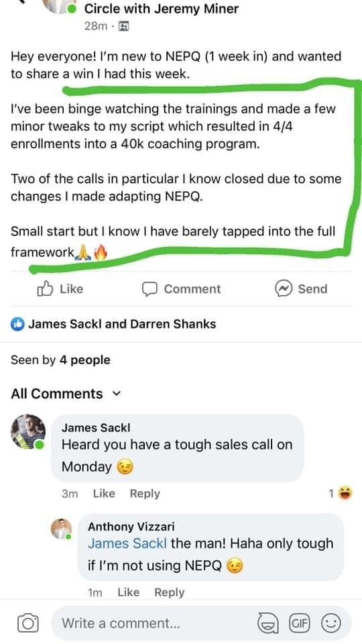Open camera icon to attach photo
362x644 pixels.
(x=28, y=623)
